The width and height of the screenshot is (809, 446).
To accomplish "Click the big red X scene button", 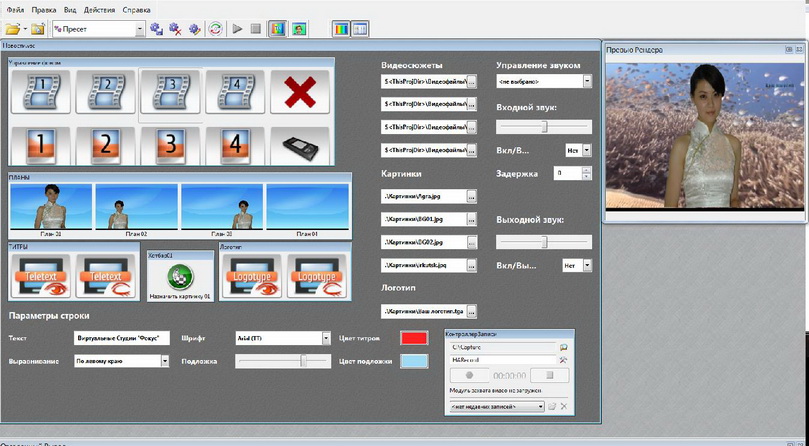I will (300, 91).
